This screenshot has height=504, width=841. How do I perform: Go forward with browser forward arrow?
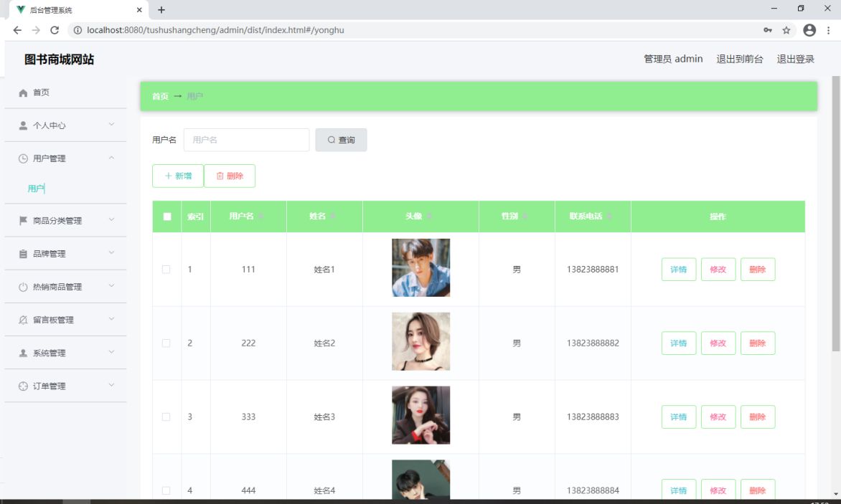pos(36,30)
